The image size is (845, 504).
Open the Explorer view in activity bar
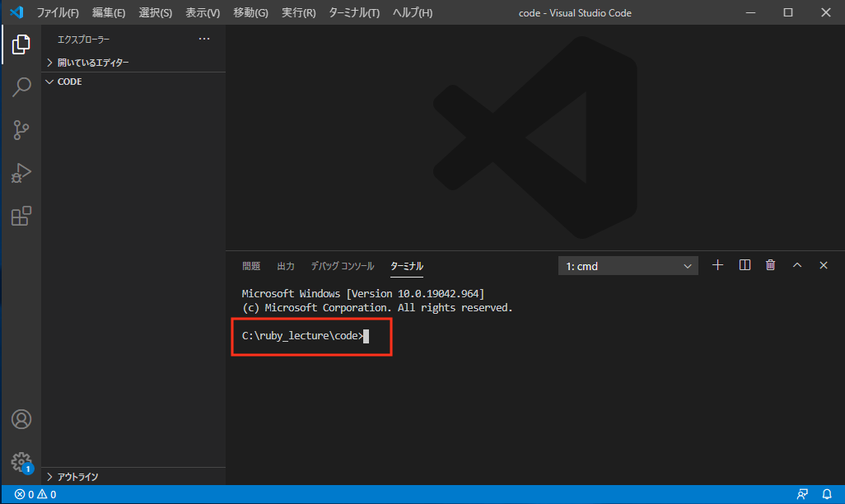coord(21,44)
